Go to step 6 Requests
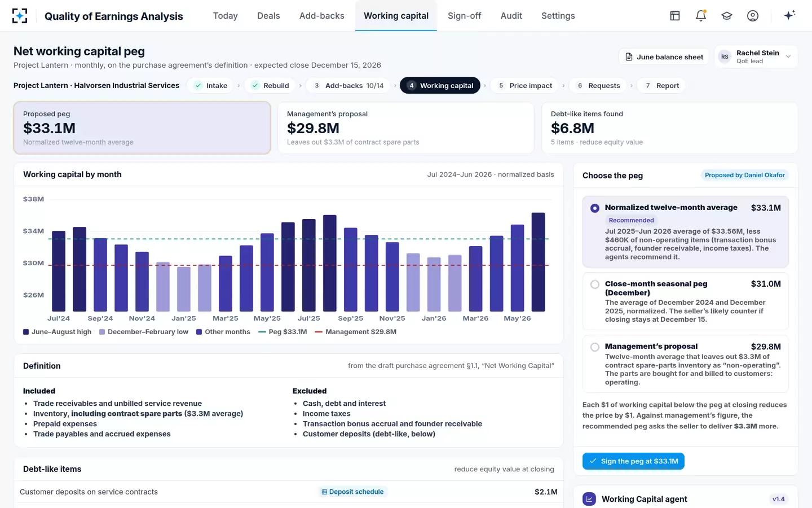This screenshot has width=812, height=508. click(598, 86)
